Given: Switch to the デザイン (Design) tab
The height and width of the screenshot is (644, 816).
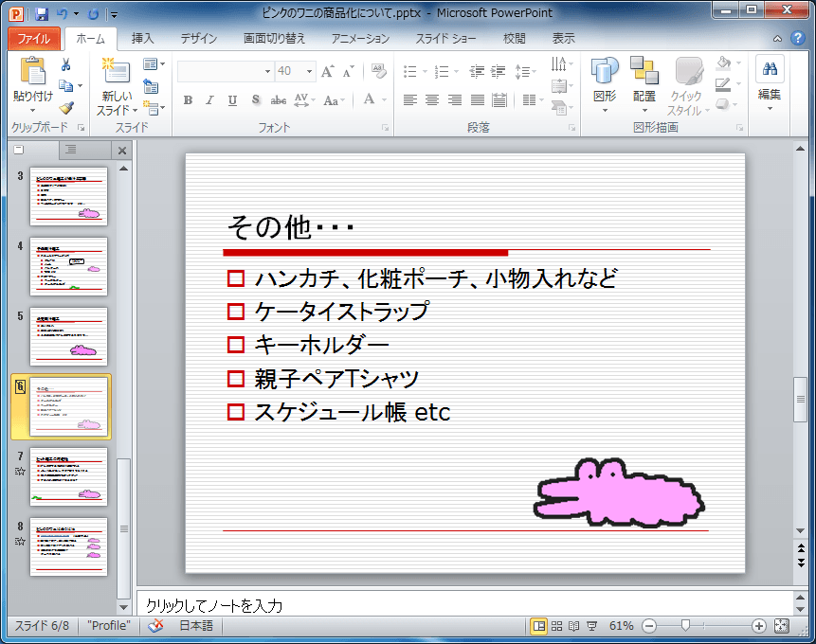Looking at the screenshot, I should (x=199, y=39).
